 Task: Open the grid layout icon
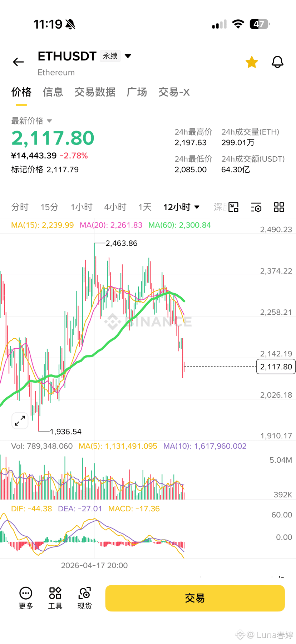[x=279, y=207]
